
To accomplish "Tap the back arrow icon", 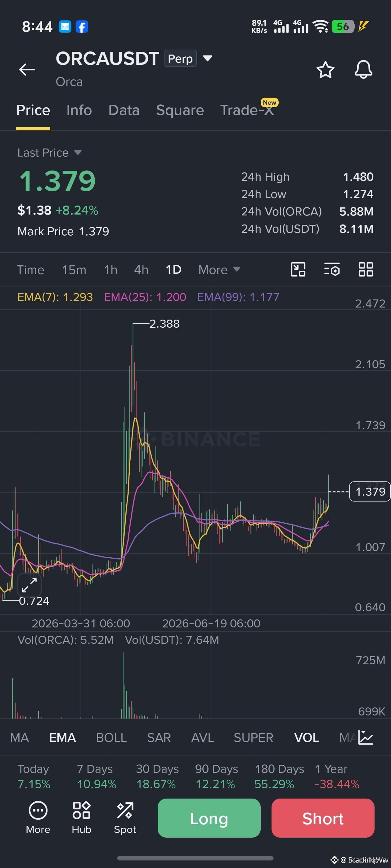I will pos(27,69).
